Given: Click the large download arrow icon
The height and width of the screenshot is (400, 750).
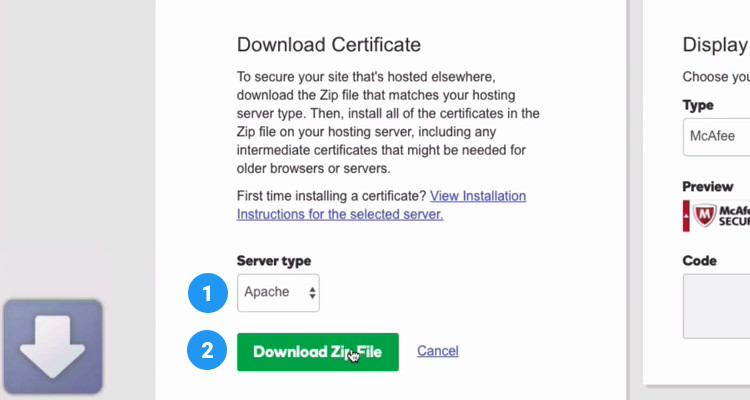Looking at the screenshot, I should click(52, 346).
